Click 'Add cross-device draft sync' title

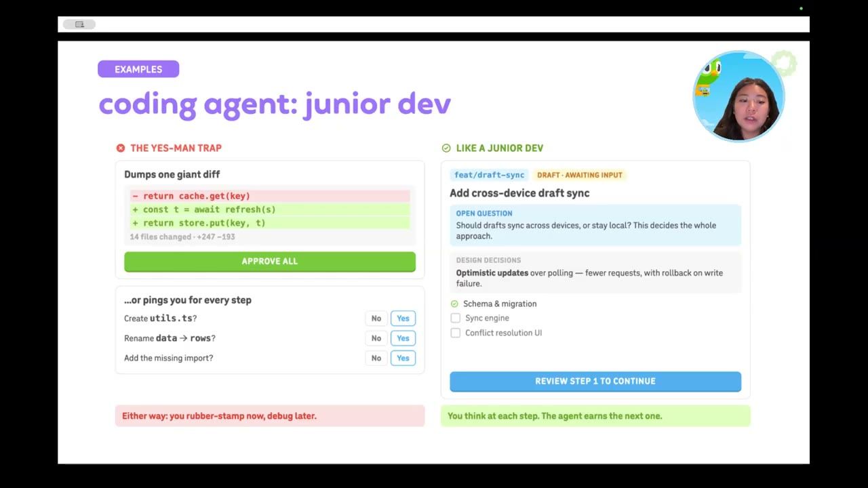click(519, 193)
